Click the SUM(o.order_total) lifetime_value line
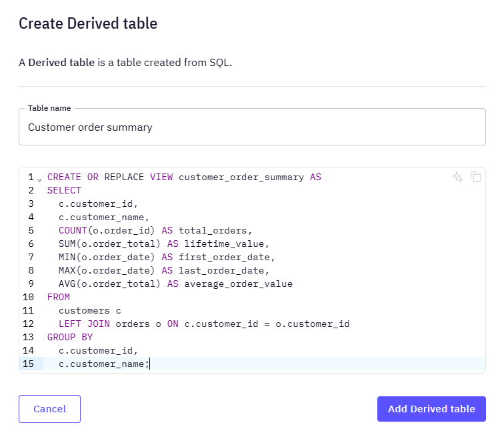Image resolution: width=504 pixels, height=443 pixels. point(164,244)
